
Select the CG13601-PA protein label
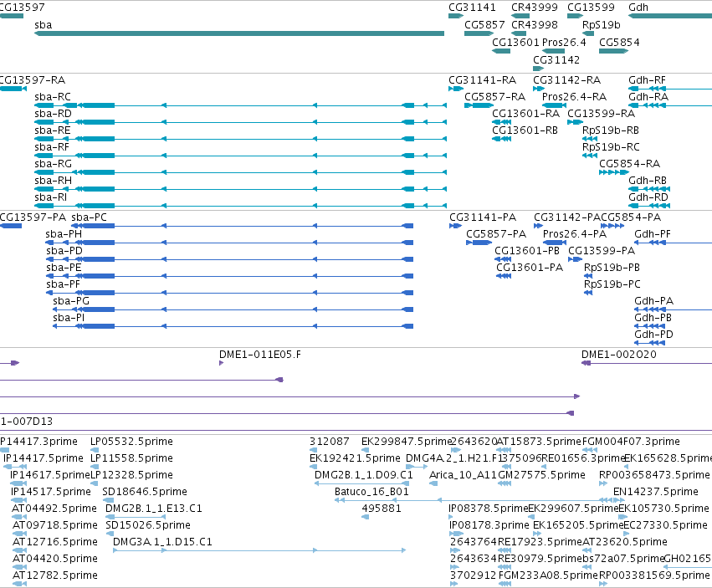[530, 268]
